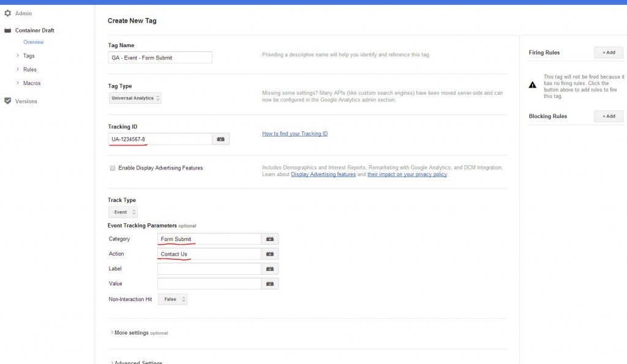Screen dimensions: 627x364
Task: Expand the More settings section
Action: [x=131, y=333]
